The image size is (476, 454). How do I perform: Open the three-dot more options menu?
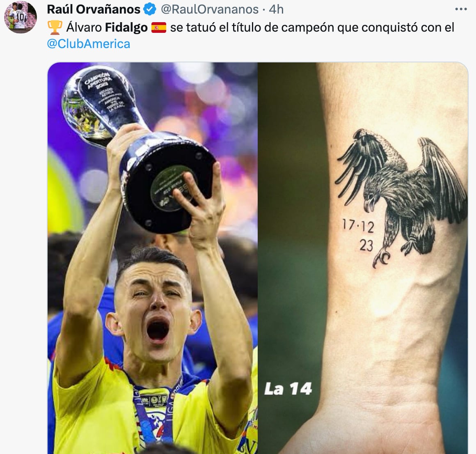click(x=461, y=9)
